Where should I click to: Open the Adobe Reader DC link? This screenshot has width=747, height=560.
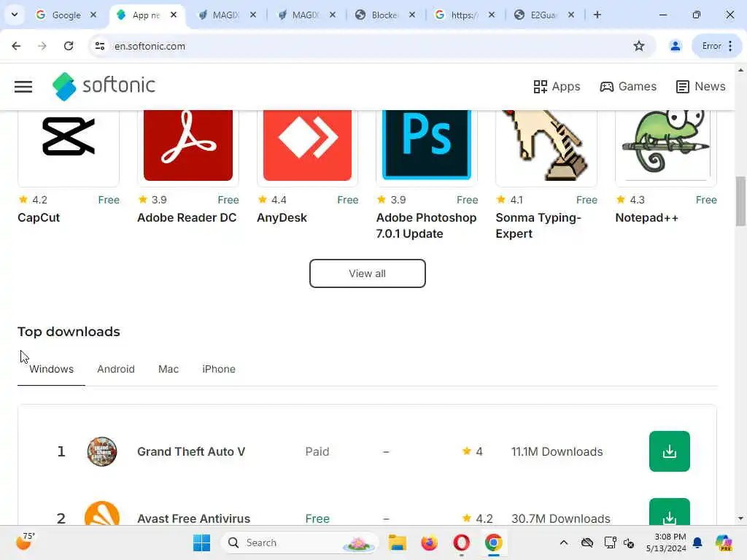[187, 217]
